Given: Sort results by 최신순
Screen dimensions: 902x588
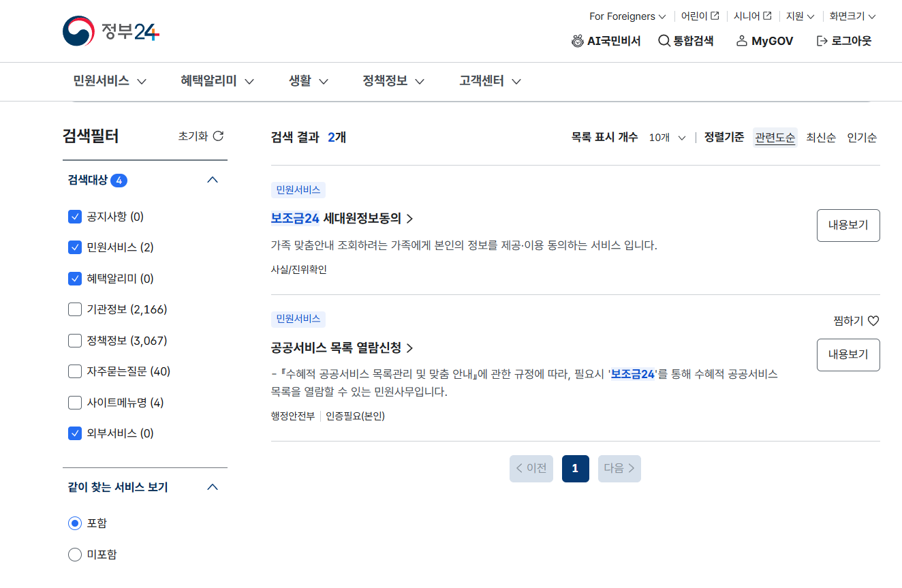Looking at the screenshot, I should 821,138.
